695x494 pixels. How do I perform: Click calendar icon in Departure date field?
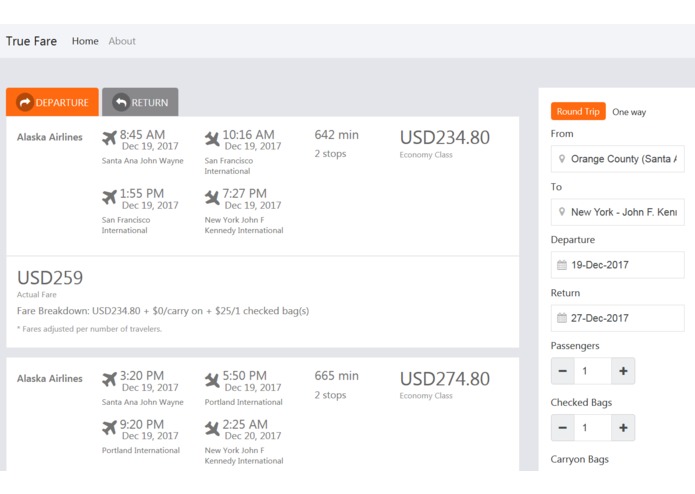[562, 265]
